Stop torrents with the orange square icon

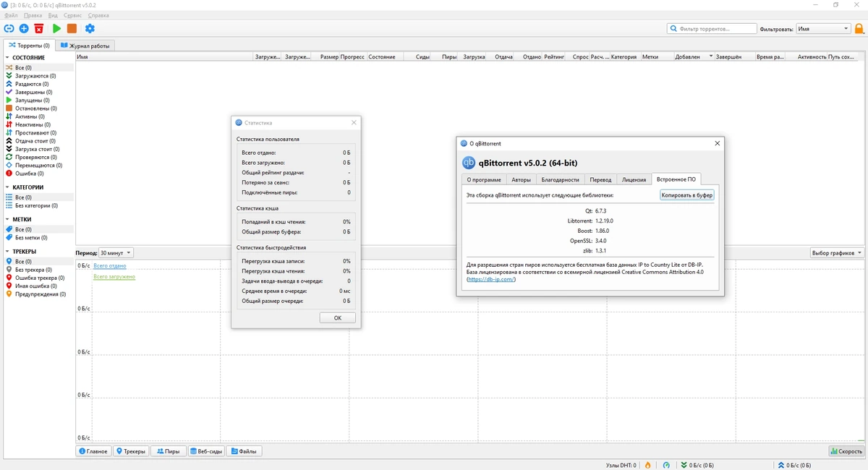click(72, 28)
